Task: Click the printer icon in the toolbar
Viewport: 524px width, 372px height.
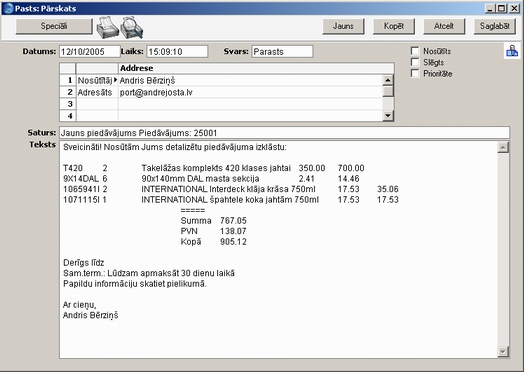Action: (108, 27)
